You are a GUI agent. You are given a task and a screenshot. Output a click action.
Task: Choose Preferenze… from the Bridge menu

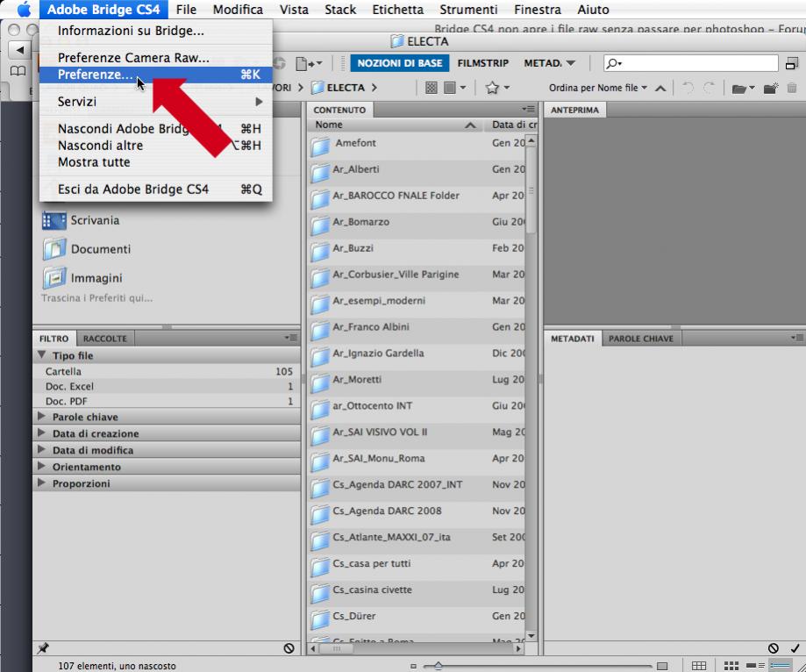156,75
